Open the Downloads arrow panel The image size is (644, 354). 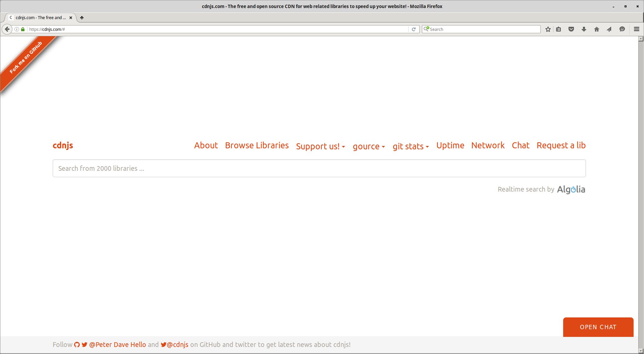click(x=584, y=29)
